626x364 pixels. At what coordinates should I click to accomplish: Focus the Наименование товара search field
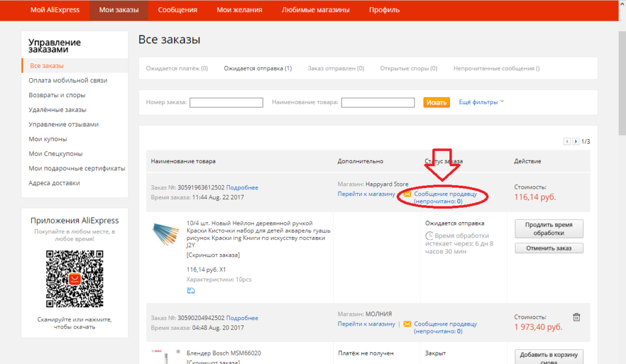click(378, 103)
